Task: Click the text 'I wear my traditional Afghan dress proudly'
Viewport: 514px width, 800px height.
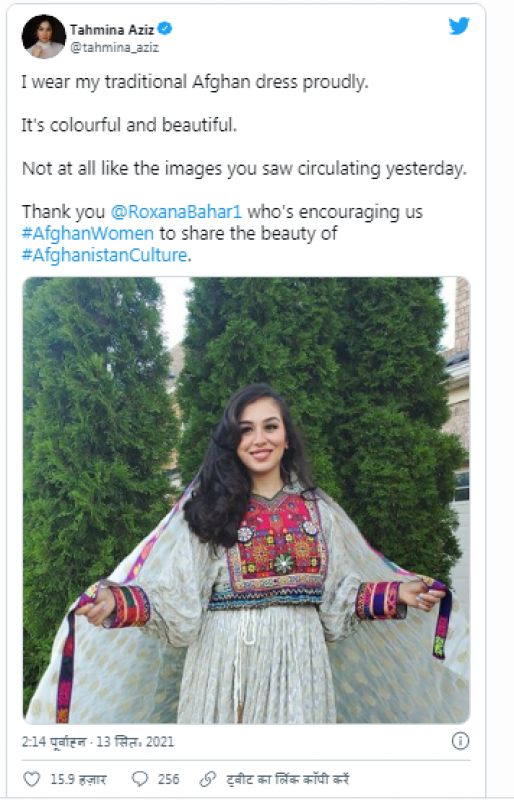Action: point(194,82)
